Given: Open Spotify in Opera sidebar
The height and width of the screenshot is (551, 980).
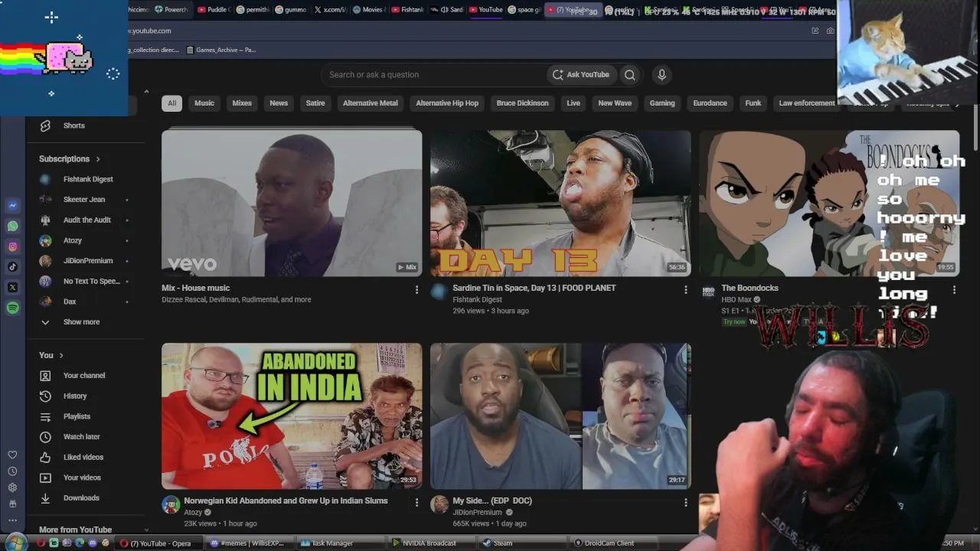Looking at the screenshot, I should click(x=13, y=308).
